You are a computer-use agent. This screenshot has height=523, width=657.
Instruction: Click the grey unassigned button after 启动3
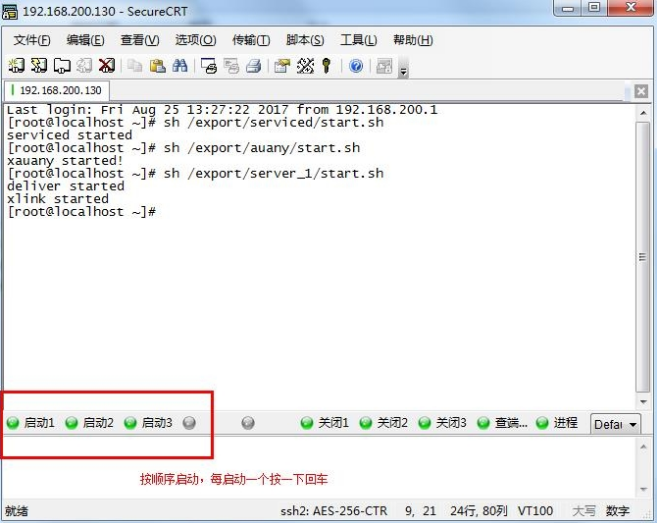189,423
